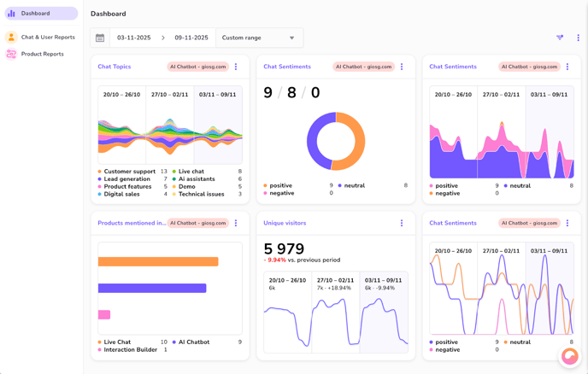Toggle Customer support legend item

pyautogui.click(x=128, y=172)
